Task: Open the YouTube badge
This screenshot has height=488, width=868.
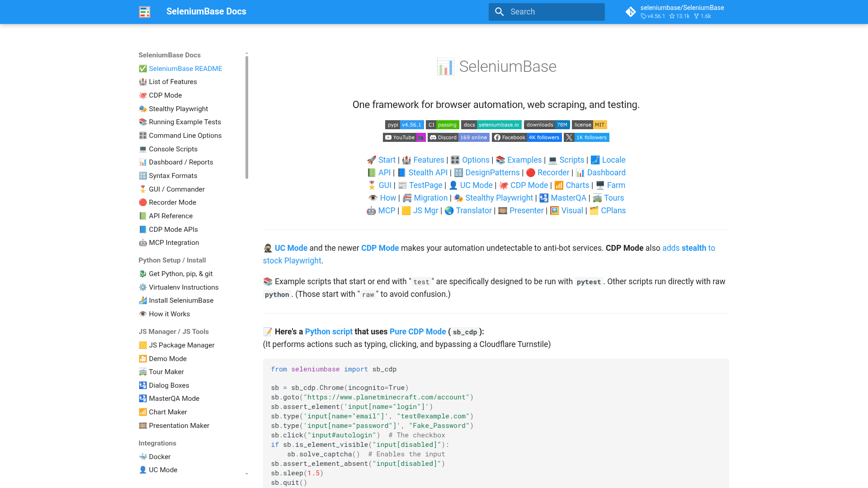Action: [x=404, y=137]
